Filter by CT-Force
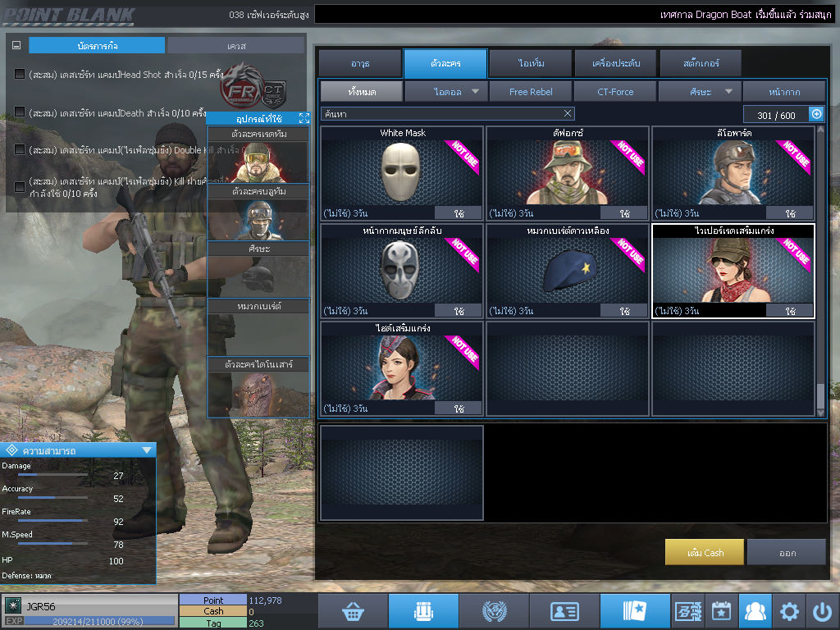 [615, 92]
